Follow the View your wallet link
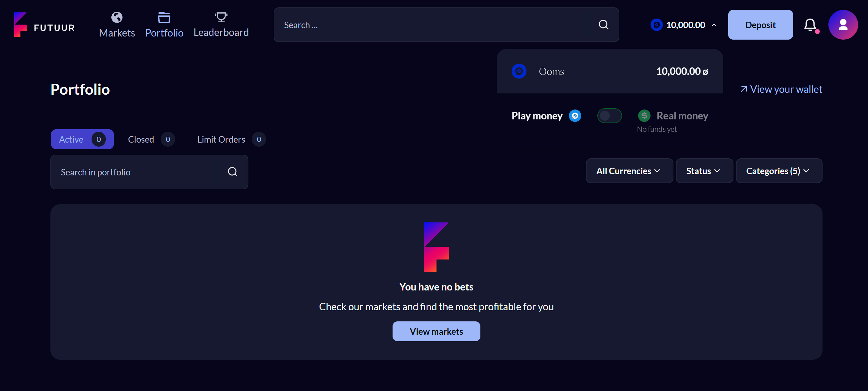868x391 pixels. pyautogui.click(x=781, y=89)
